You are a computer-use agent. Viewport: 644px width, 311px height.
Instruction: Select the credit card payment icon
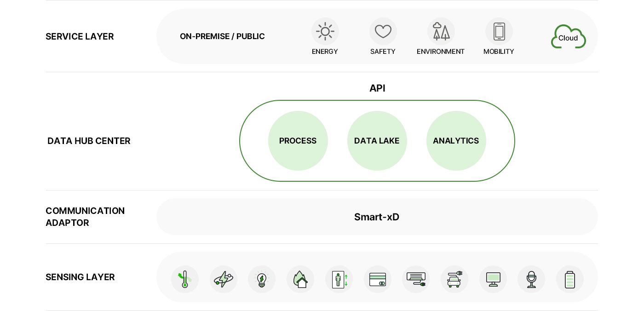tap(378, 279)
